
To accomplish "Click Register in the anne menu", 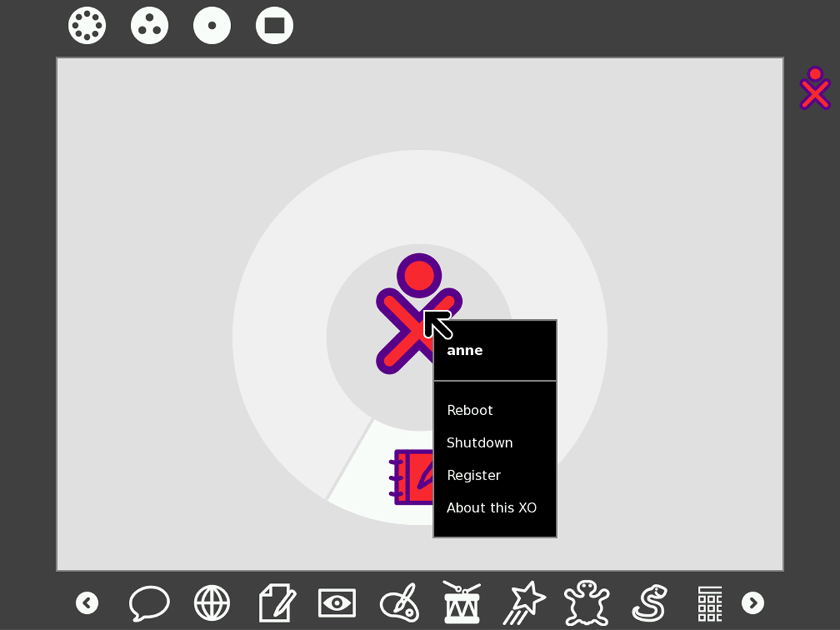I will 474,475.
